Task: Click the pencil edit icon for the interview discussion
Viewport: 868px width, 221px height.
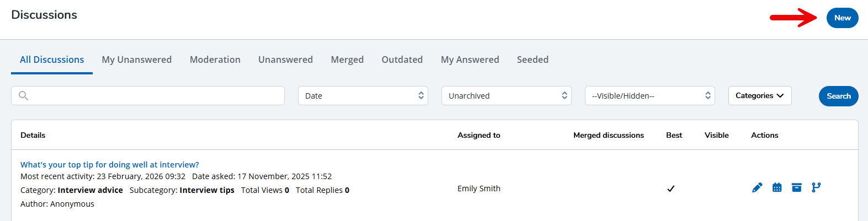Action: coord(757,188)
